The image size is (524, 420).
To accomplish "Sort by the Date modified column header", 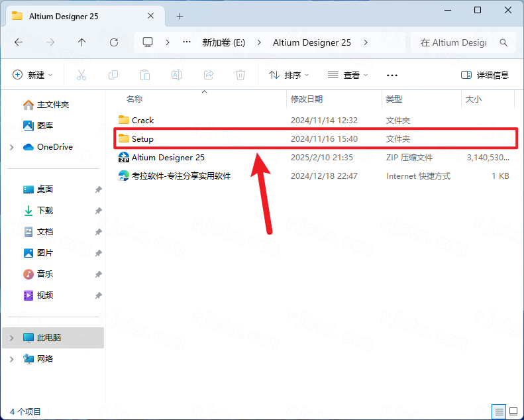I will (x=307, y=99).
